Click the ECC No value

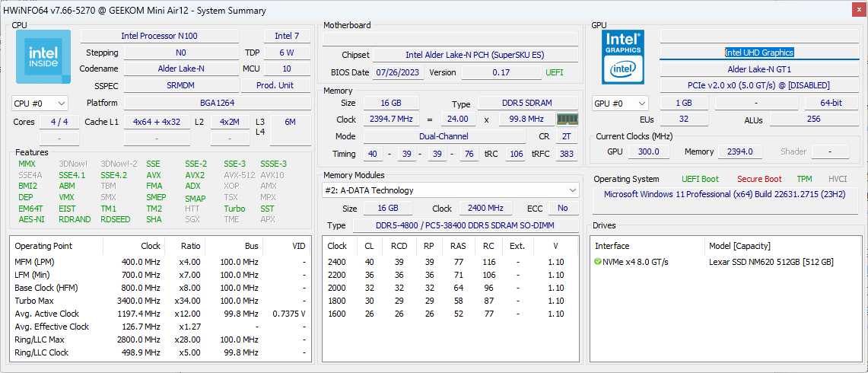click(x=563, y=209)
